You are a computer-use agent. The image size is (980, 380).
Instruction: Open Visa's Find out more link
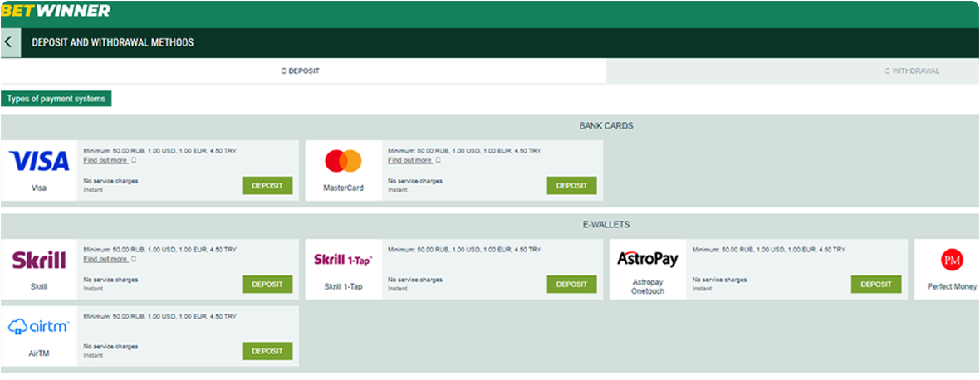(x=105, y=160)
